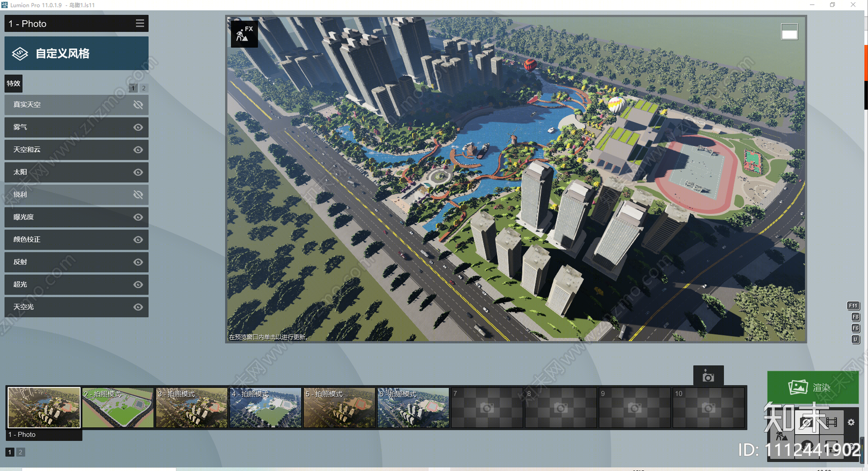Viewport: 868px width, 471px height.
Task: Switch to effects page 1
Action: coord(133,88)
